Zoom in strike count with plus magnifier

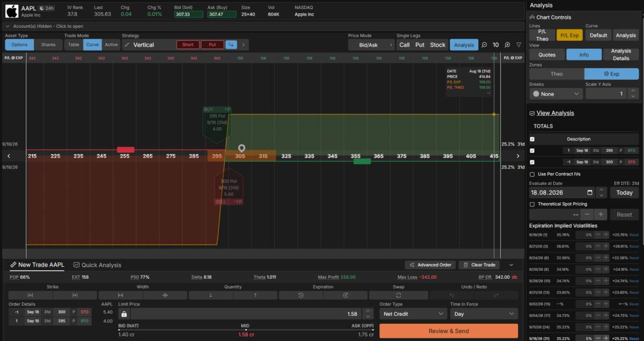(x=507, y=45)
